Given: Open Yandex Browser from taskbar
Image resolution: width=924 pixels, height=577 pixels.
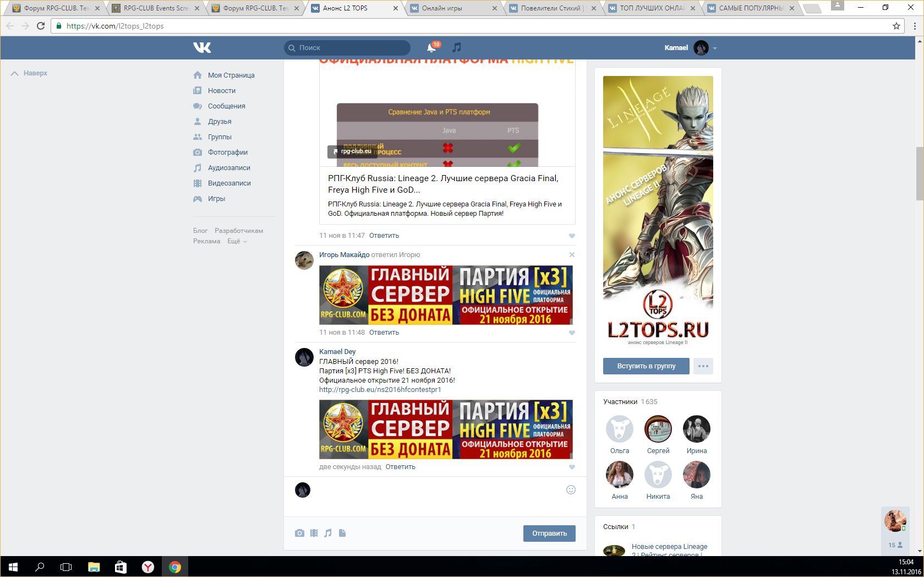Looking at the screenshot, I should [147, 567].
